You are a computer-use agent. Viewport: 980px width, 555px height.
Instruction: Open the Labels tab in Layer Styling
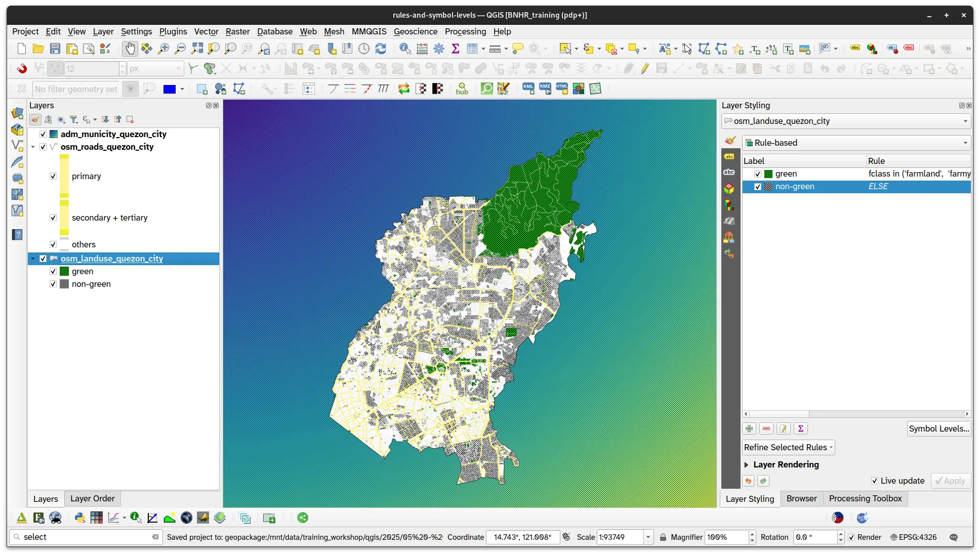pyautogui.click(x=729, y=156)
